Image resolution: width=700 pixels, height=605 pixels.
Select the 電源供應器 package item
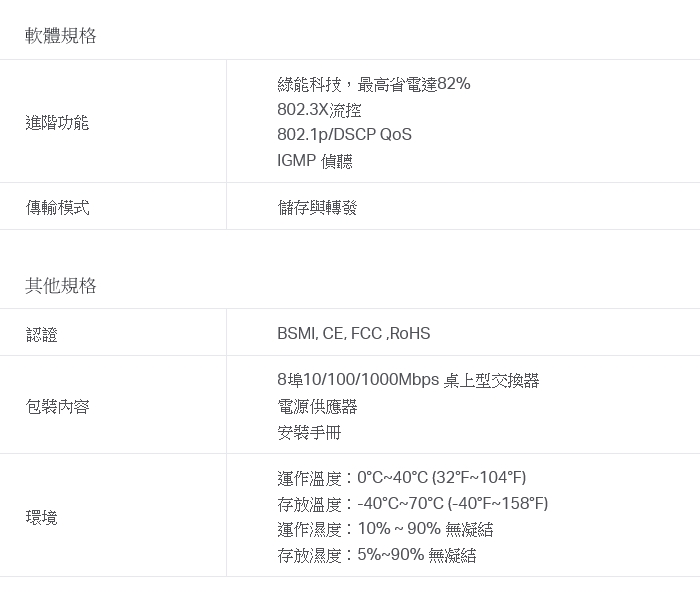point(317,407)
